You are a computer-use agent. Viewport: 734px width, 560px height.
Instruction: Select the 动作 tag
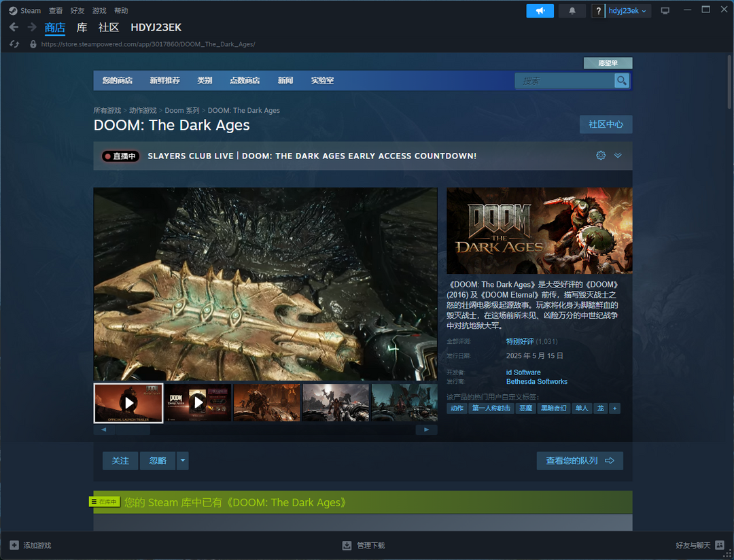pyautogui.click(x=457, y=408)
